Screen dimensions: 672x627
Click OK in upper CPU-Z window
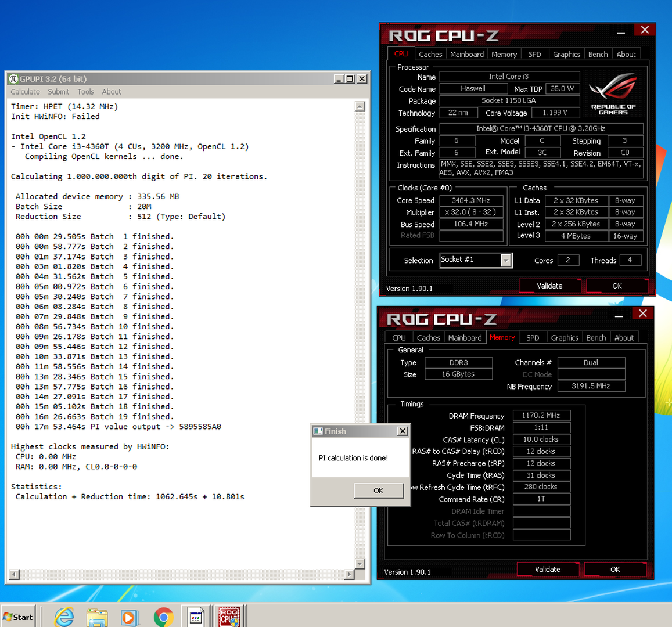pos(617,286)
